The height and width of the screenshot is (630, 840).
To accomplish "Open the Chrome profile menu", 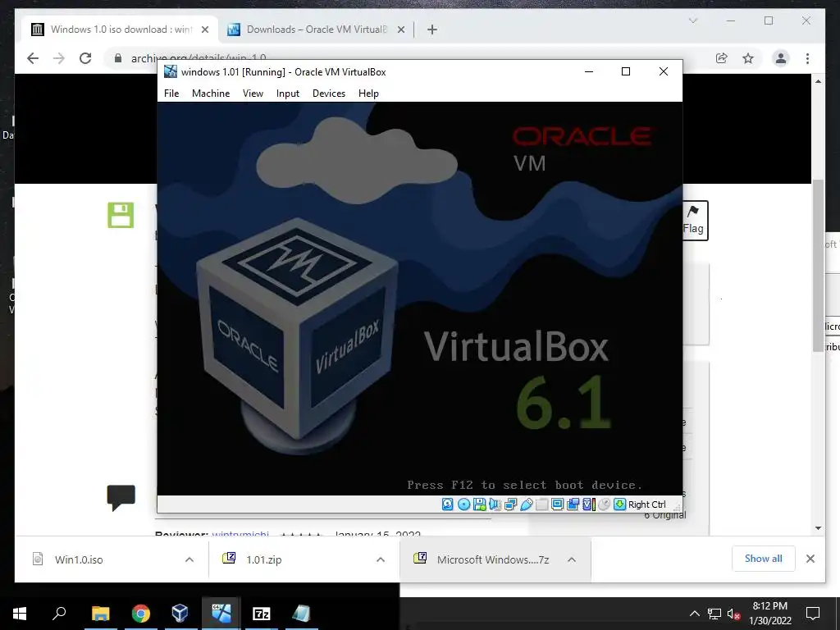I will 781,58.
